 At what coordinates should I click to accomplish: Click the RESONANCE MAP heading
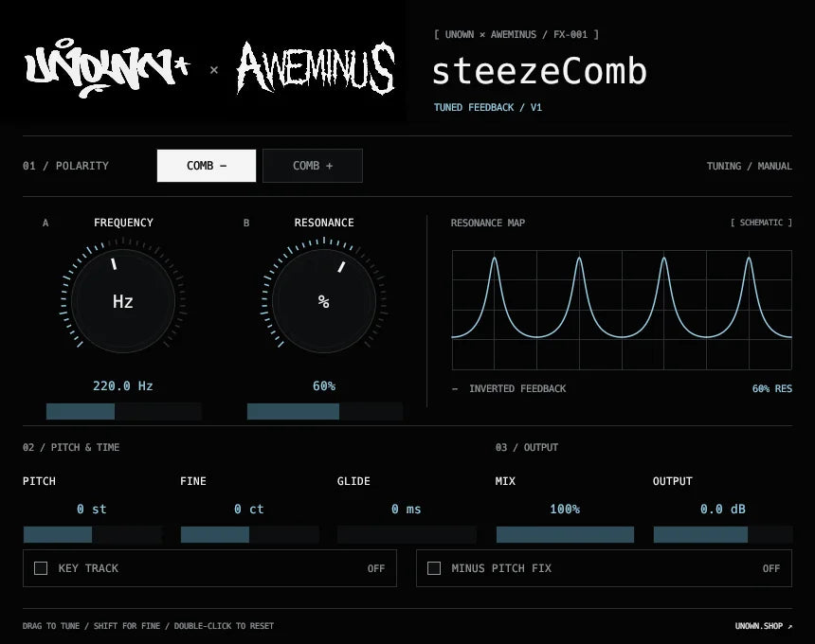pyautogui.click(x=487, y=223)
